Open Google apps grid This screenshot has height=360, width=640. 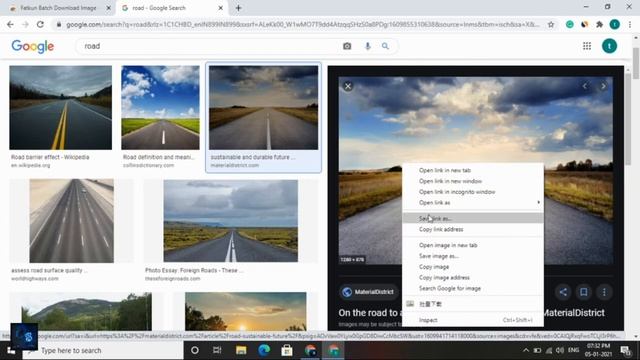(587, 46)
